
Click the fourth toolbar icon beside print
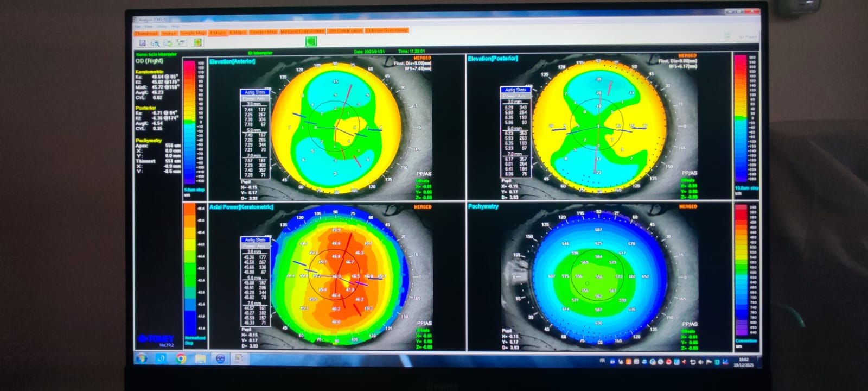click(181, 42)
